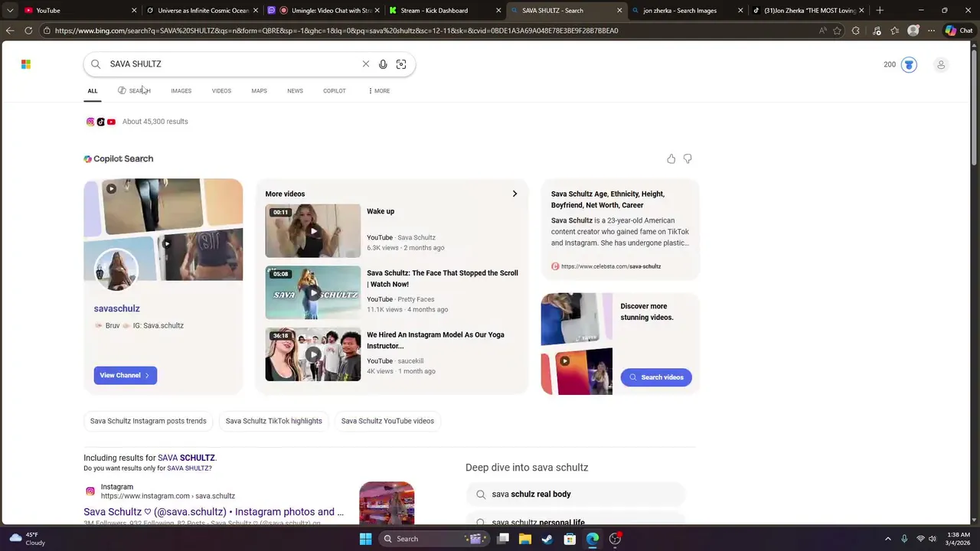Screen dimensions: 980x551
Task: Switch to Stream - Kick Dashboard tab
Action: point(444,11)
